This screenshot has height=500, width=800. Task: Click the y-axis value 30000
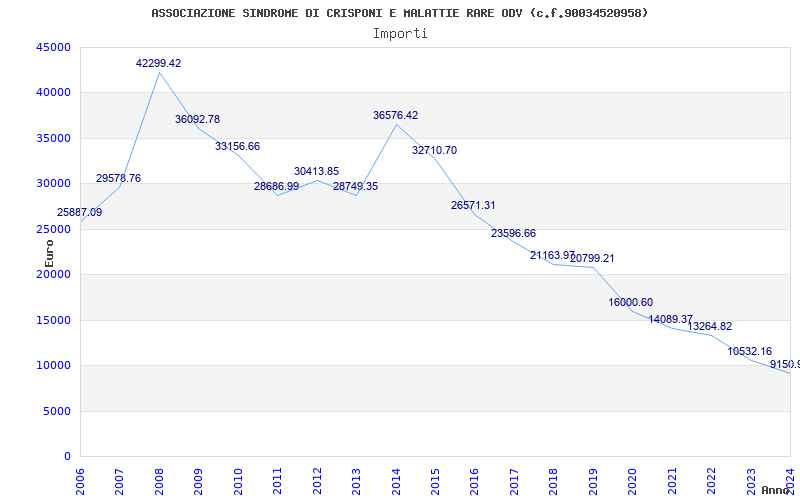point(54,183)
